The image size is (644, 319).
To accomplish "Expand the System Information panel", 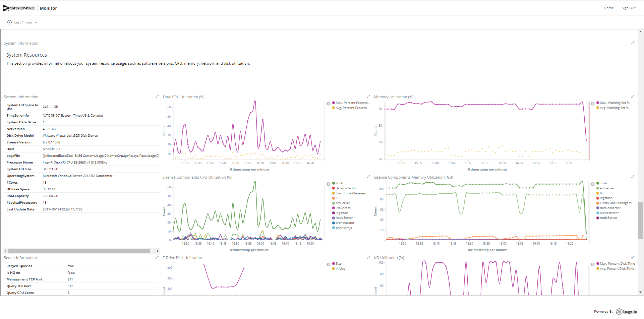I will click(157, 96).
